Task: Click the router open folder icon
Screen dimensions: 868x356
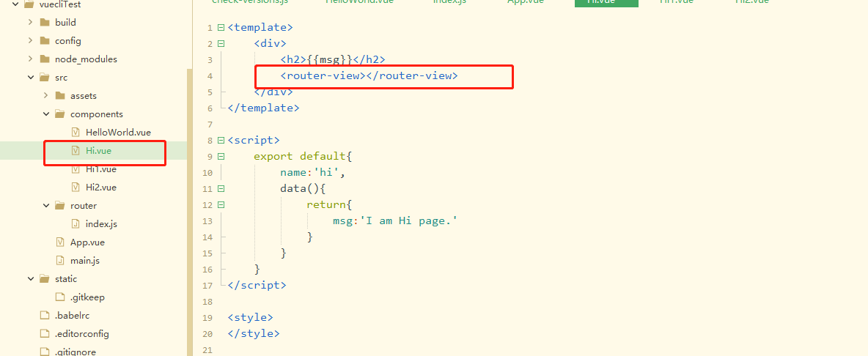Action: pyautogui.click(x=60, y=206)
